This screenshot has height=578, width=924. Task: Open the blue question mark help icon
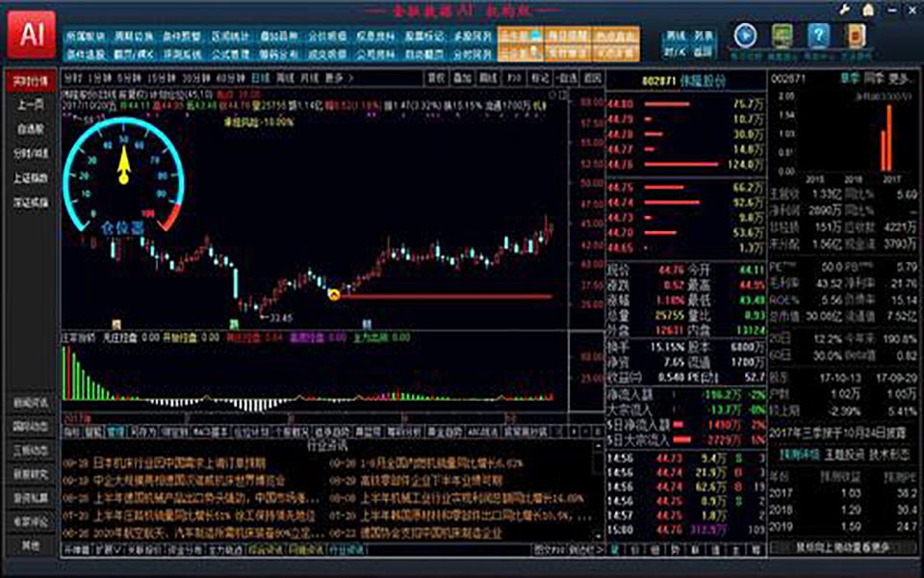pyautogui.click(x=818, y=34)
